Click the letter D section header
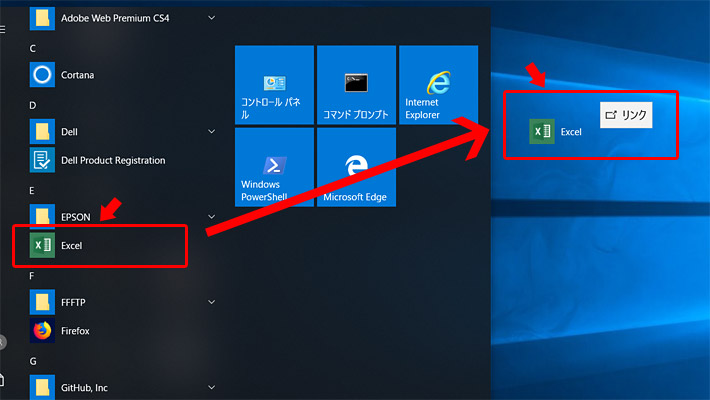The height and width of the screenshot is (400, 710). coord(33,106)
